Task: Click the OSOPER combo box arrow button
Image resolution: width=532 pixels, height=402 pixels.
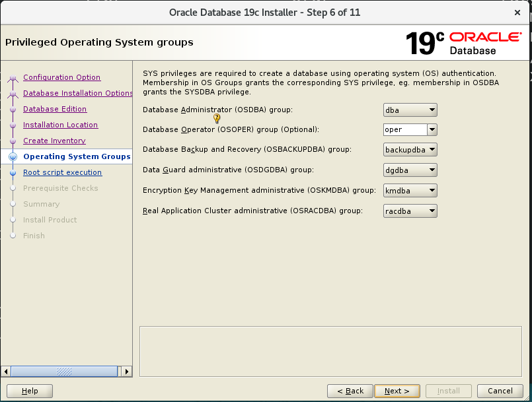Action: [432, 129]
